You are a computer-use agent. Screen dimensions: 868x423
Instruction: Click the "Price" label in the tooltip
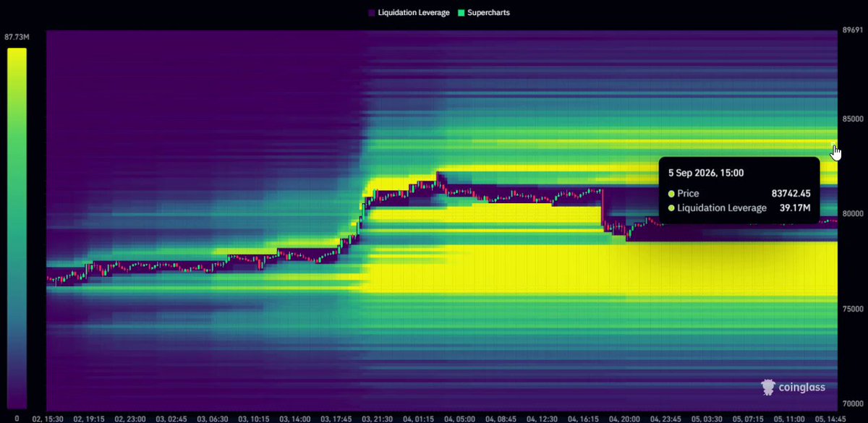coord(689,193)
